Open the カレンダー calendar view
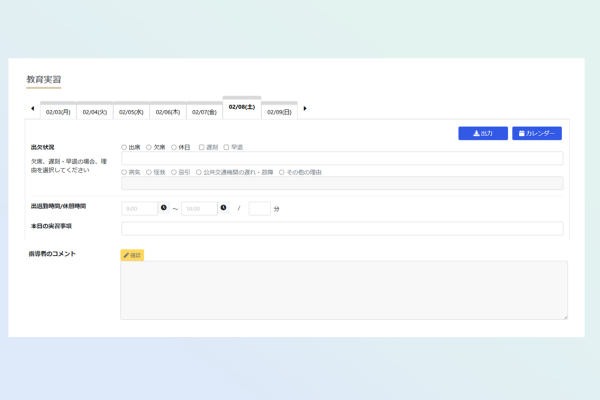 point(537,133)
